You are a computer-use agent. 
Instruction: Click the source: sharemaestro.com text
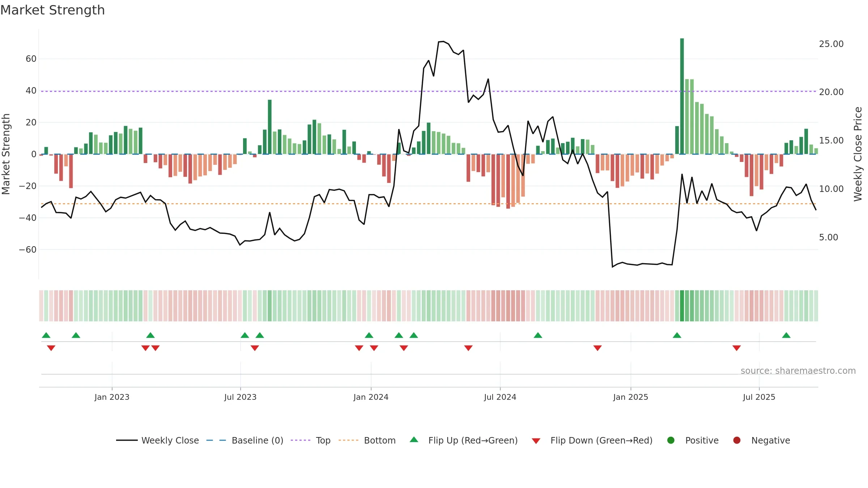pos(798,371)
